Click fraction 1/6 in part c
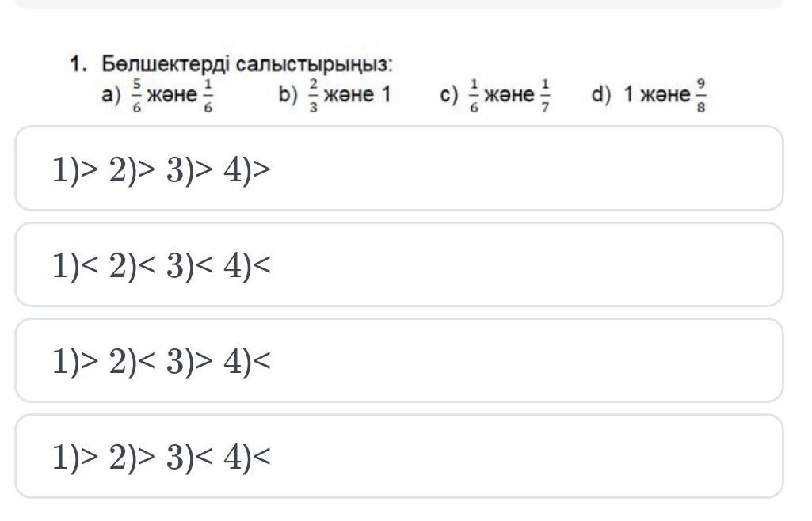The image size is (812, 521). click(474, 95)
